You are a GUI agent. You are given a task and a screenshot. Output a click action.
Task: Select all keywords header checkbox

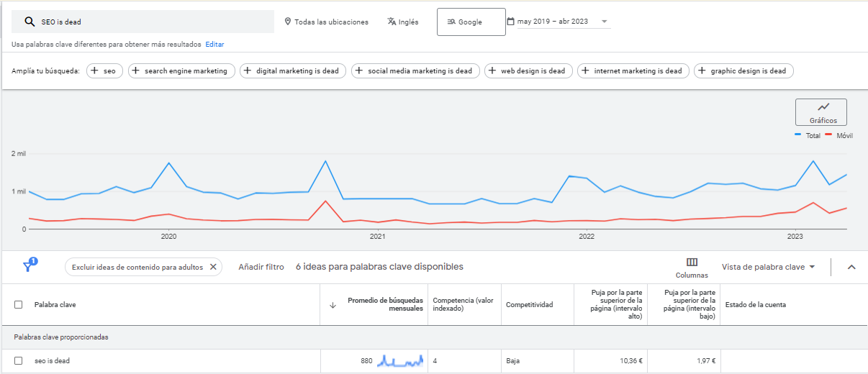point(19,305)
